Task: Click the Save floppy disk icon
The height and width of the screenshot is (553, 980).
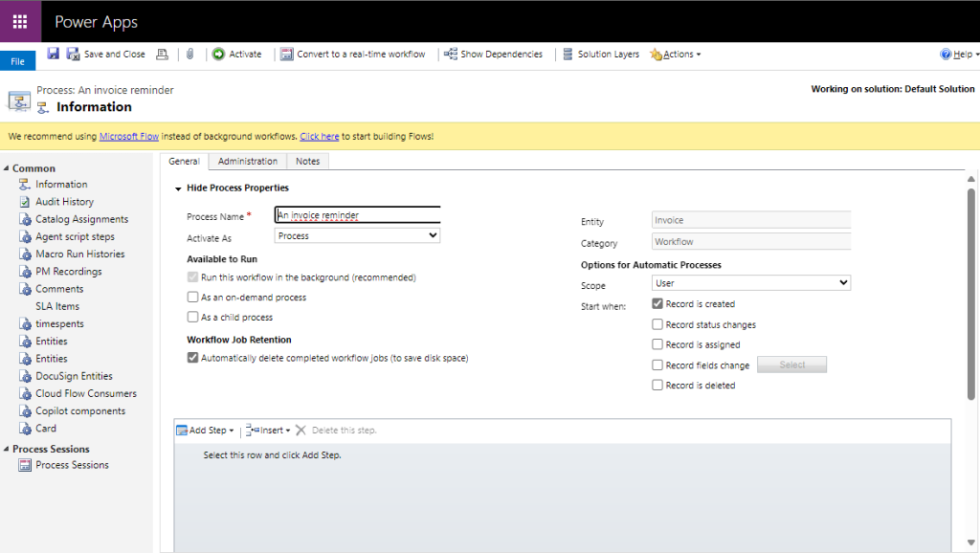Action: coord(54,54)
